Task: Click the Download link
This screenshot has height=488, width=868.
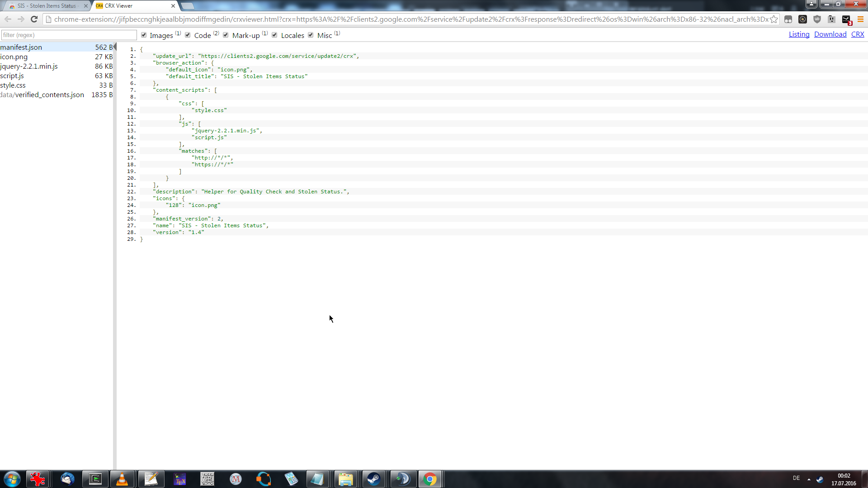Action: coord(830,34)
